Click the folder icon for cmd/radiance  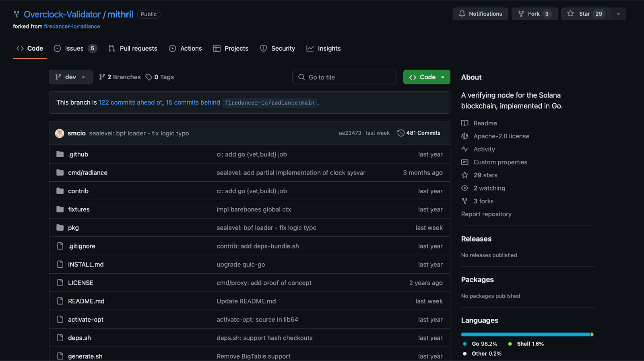pyautogui.click(x=60, y=172)
